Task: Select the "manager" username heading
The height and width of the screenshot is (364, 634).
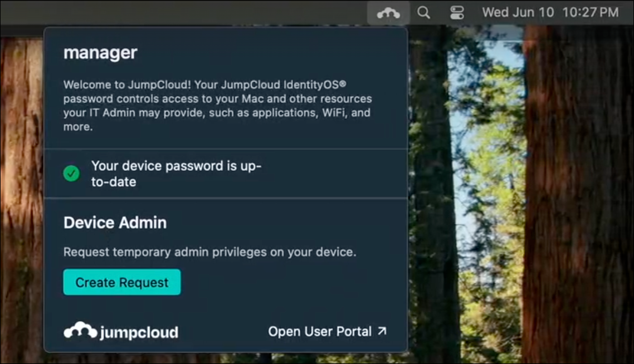Action: pos(100,53)
